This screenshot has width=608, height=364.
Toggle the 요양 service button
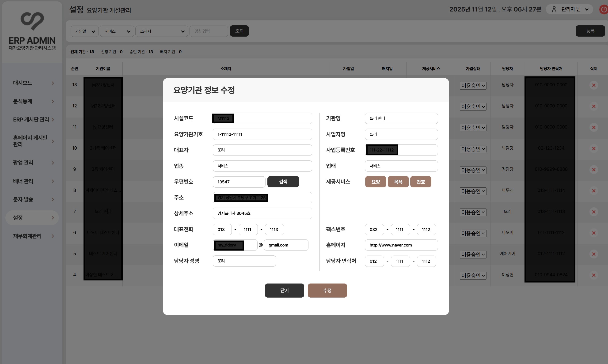tap(375, 182)
